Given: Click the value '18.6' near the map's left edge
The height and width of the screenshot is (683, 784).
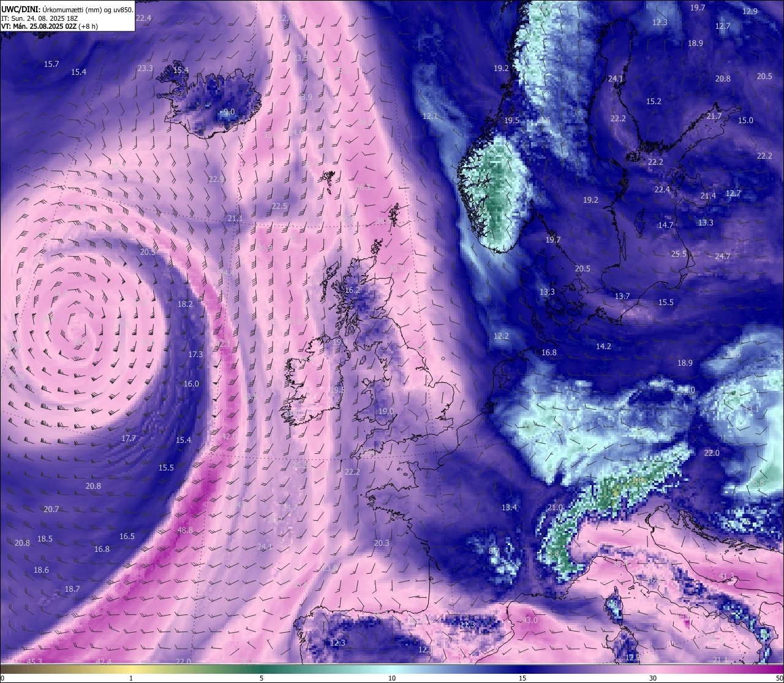Looking at the screenshot, I should pyautogui.click(x=41, y=570).
